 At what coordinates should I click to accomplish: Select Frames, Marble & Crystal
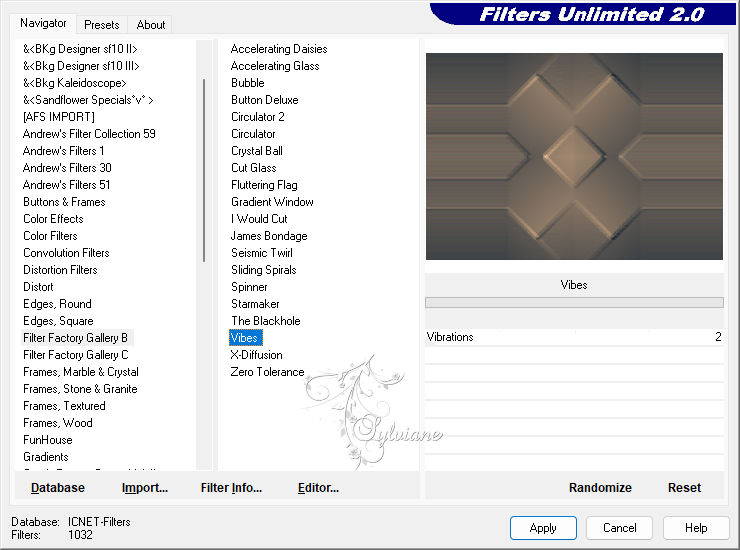pyautogui.click(x=81, y=372)
